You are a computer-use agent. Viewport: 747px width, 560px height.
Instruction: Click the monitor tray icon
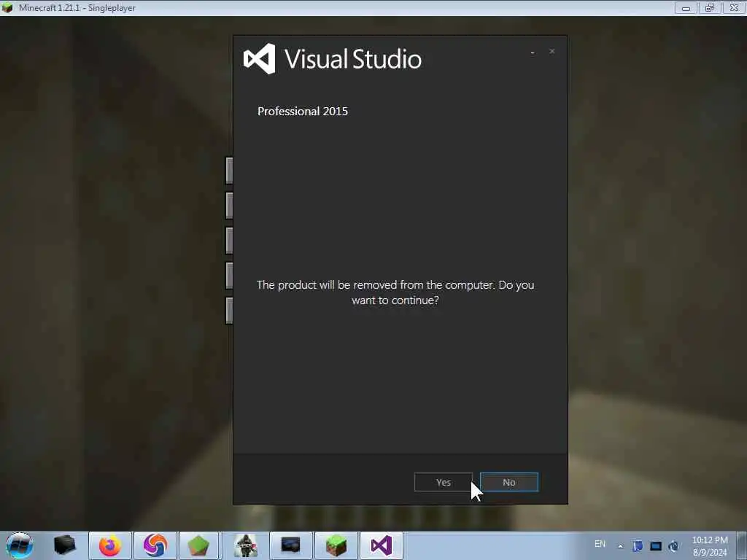pos(656,546)
